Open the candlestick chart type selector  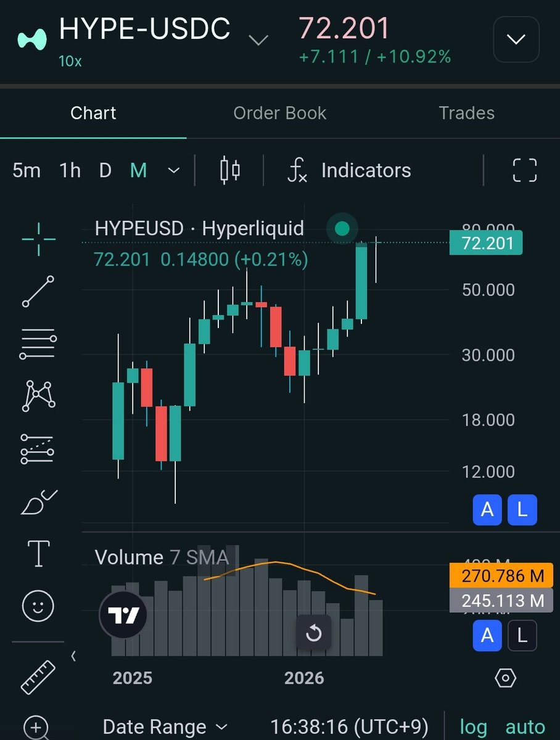[x=230, y=170]
